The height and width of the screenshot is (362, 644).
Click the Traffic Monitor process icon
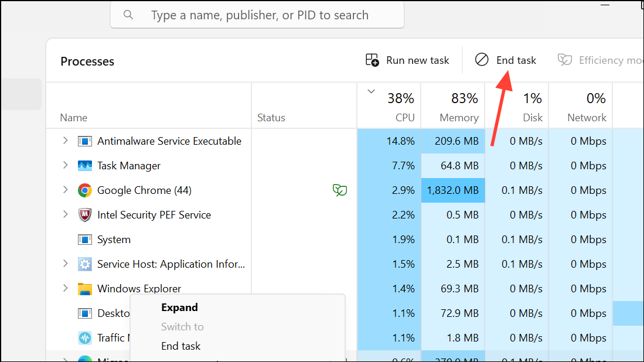[x=84, y=337]
